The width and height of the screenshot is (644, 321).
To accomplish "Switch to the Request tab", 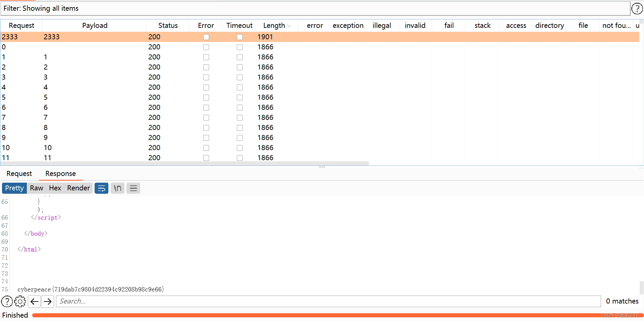I will click(19, 174).
